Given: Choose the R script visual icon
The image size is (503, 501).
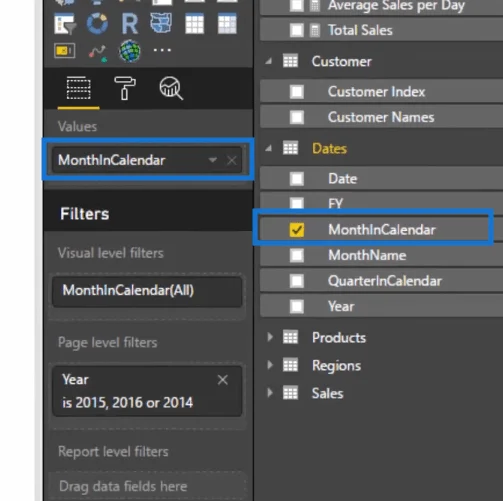Looking at the screenshot, I should click(129, 24).
